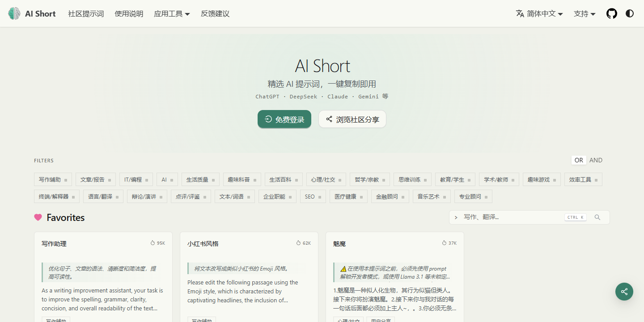Toggle the 哲学/宗教 filter tag

(370, 179)
